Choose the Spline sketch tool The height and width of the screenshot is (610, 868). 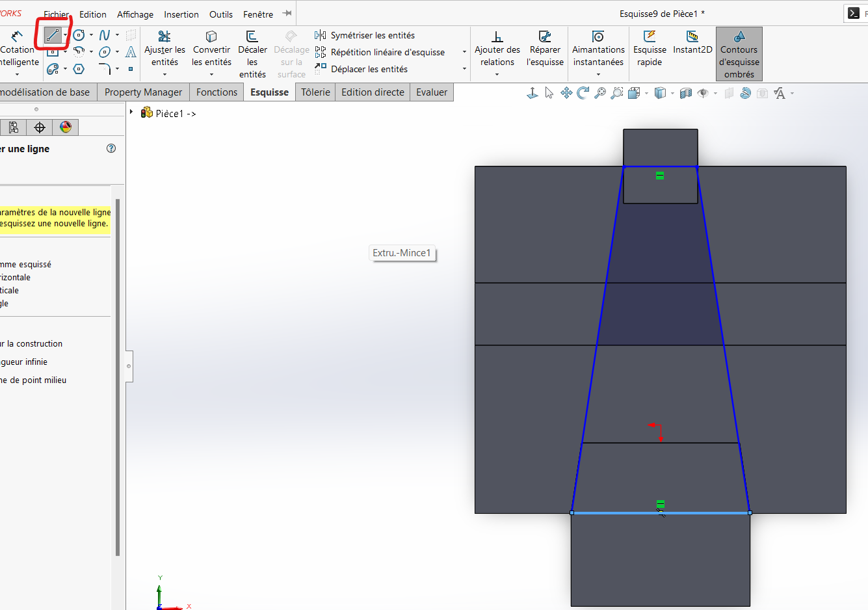105,35
